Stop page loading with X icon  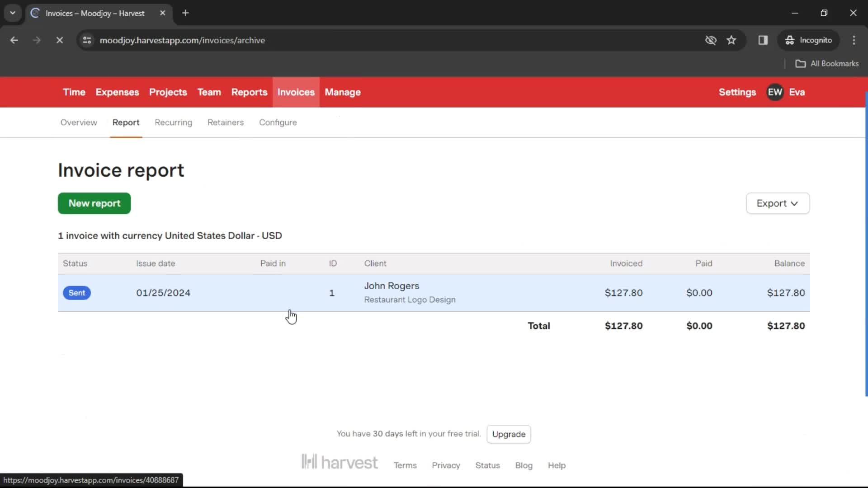click(60, 40)
